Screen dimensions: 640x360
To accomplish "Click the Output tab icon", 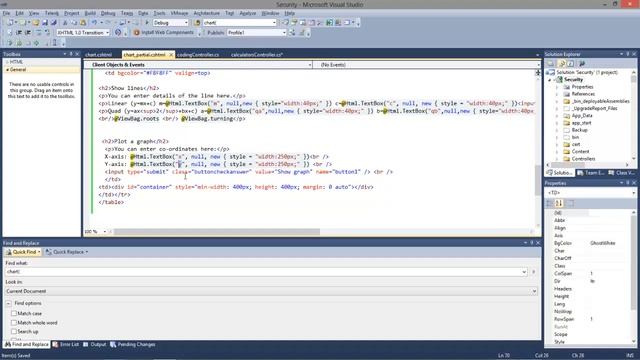I will pos(86,344).
